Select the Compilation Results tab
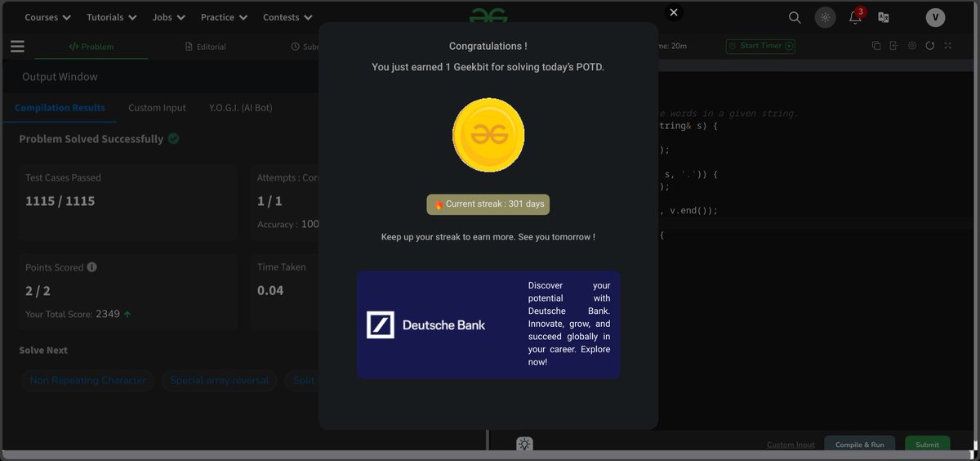 60,108
